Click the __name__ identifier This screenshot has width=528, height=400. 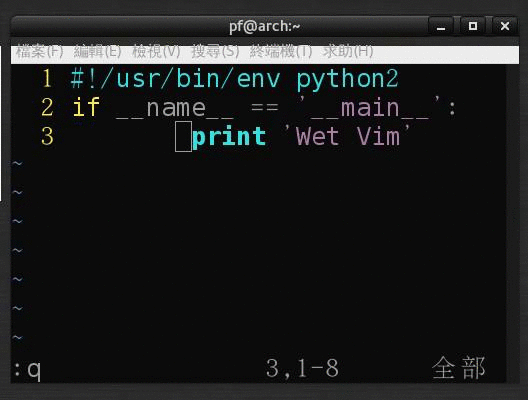175,108
